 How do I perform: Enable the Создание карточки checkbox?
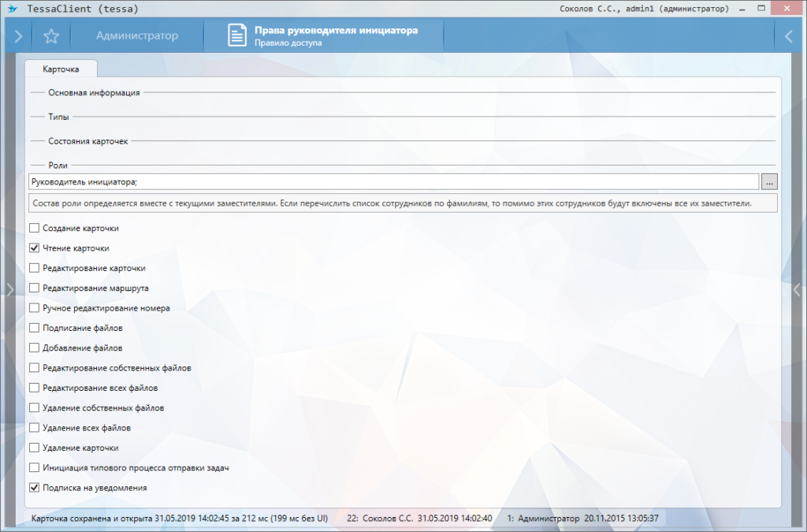[x=35, y=229]
